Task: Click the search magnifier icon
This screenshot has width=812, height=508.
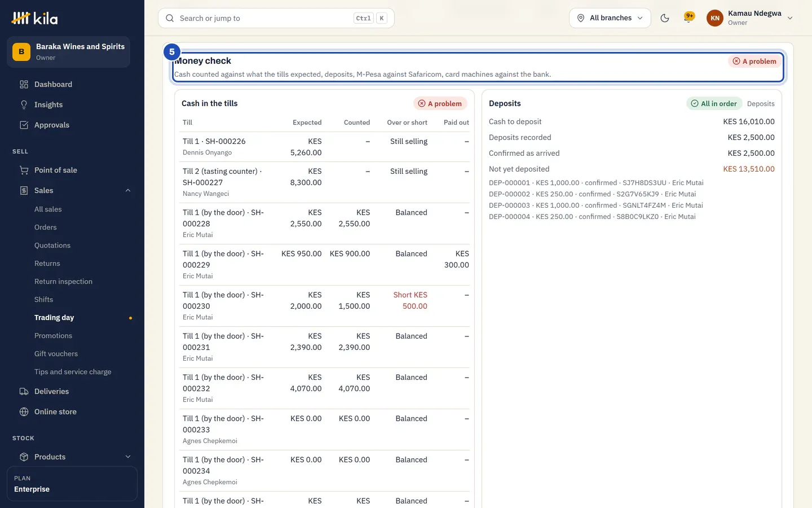Action: tap(170, 18)
